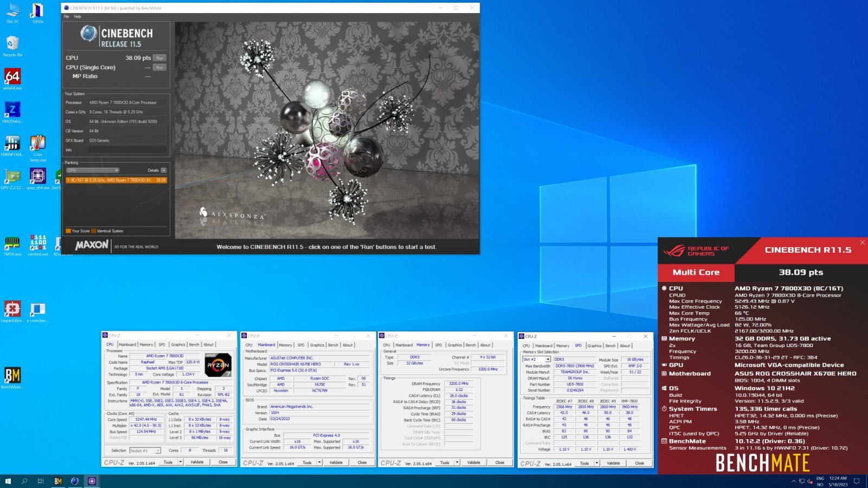Screen dimensions: 868x488
Task: Open Tools dropdown arrow in Memory window
Action: (x=457, y=463)
